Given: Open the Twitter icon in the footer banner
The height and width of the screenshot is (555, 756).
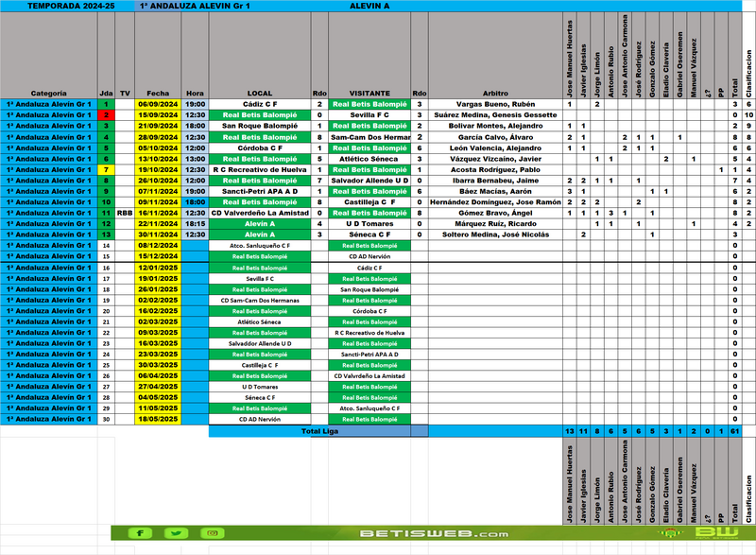Looking at the screenshot, I should point(176,533).
